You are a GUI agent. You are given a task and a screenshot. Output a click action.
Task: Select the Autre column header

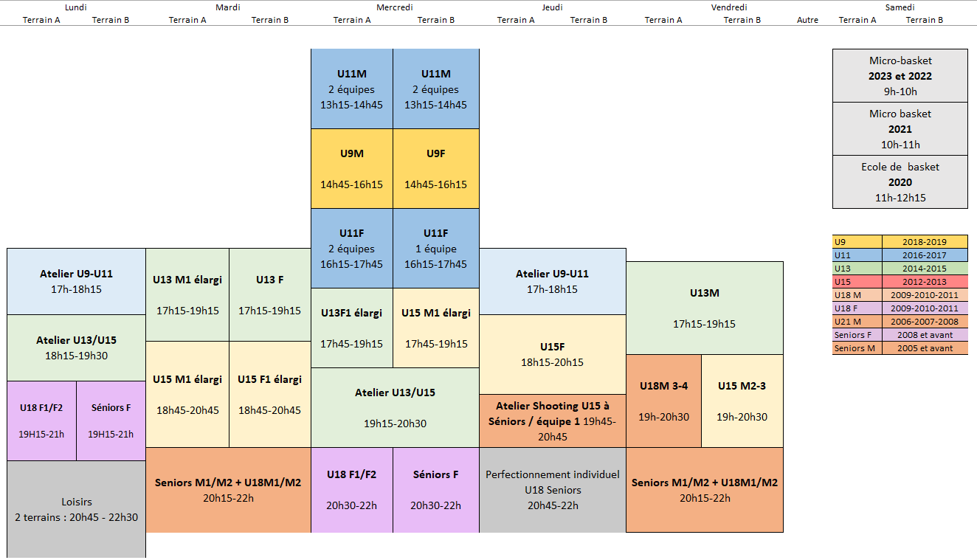click(x=808, y=20)
